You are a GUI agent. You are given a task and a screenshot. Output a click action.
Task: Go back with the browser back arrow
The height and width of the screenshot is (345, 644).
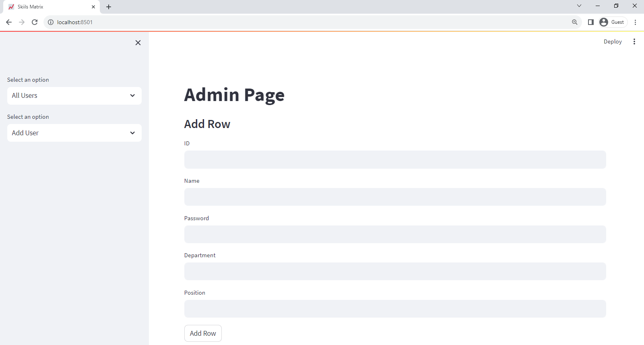(9, 22)
